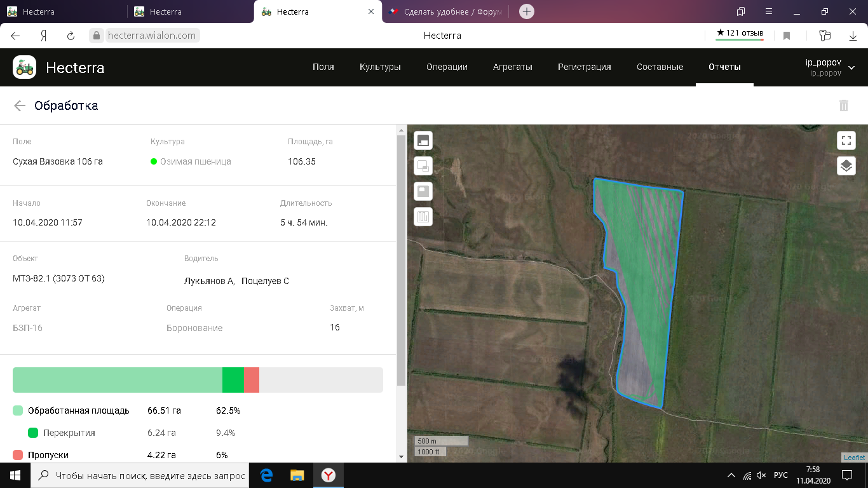Reload the page in the browser
This screenshot has height=488, width=868.
(71, 36)
